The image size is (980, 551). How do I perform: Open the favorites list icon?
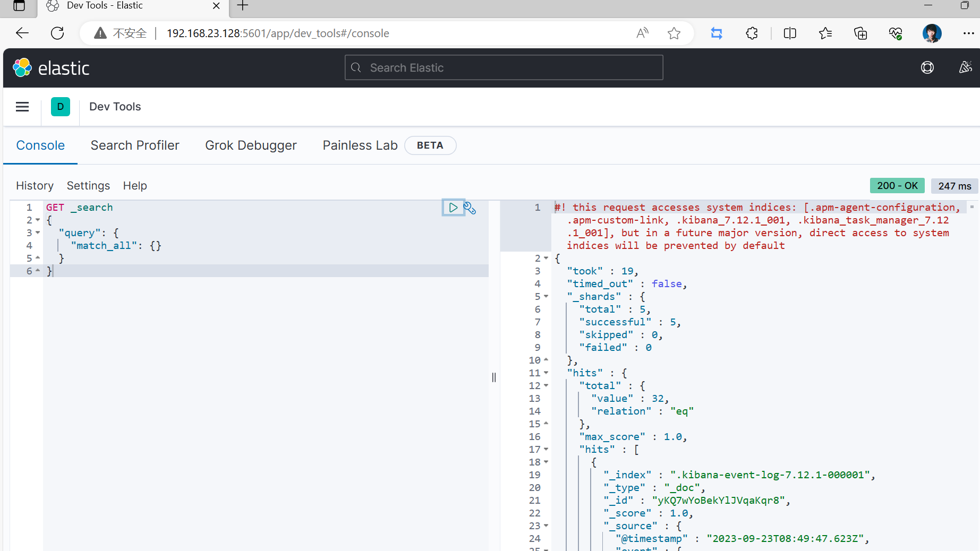[825, 33]
